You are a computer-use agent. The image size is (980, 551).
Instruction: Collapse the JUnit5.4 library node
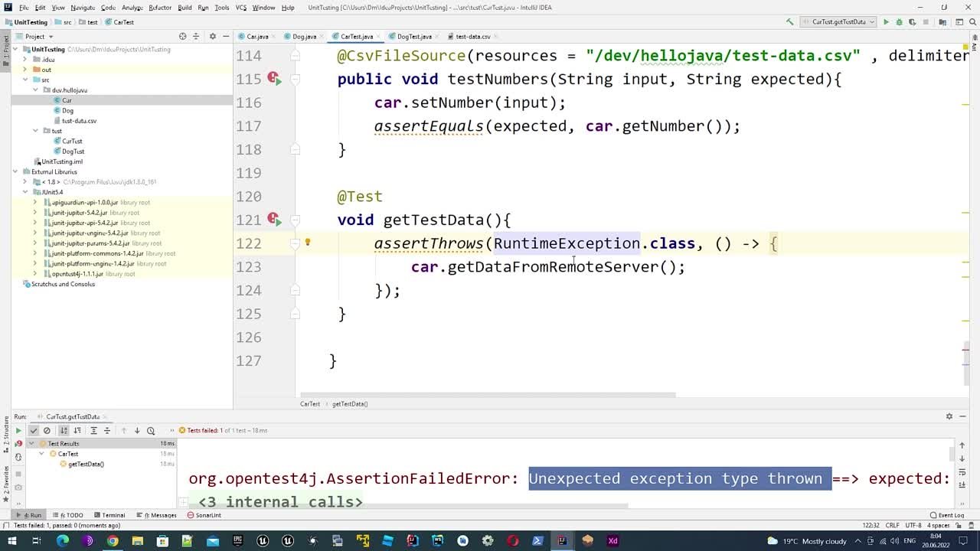25,192
